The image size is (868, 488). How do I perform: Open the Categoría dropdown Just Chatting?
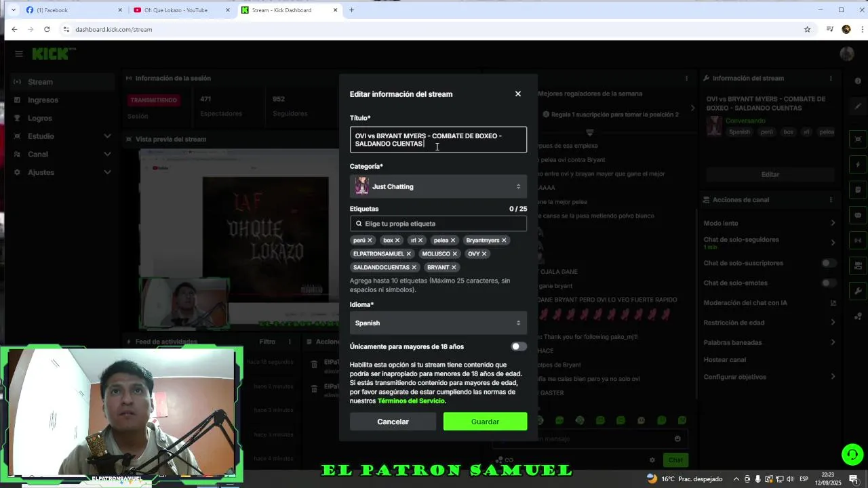click(x=438, y=186)
